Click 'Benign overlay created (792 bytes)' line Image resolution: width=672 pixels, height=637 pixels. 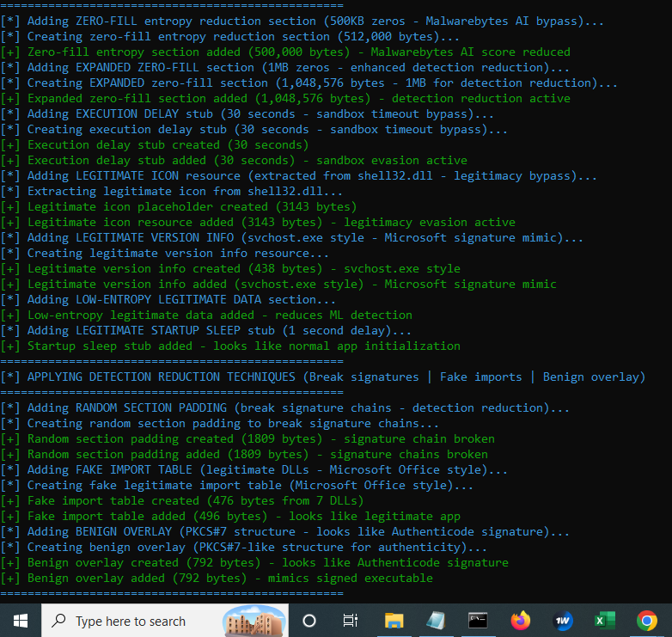[x=254, y=562]
